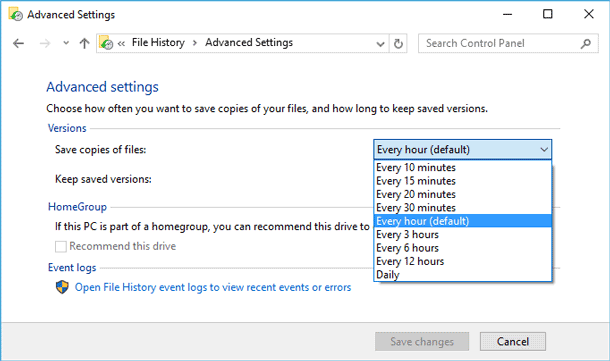Toggle the Recommend this drive checkbox

(61, 247)
